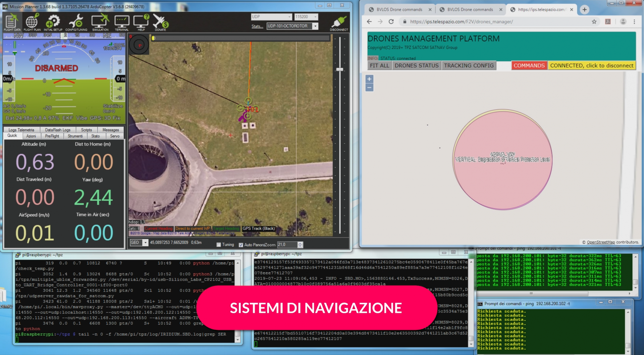Click the left PuTTY terminal scrollbar
Screen dimensions: 644x355
coord(238,301)
